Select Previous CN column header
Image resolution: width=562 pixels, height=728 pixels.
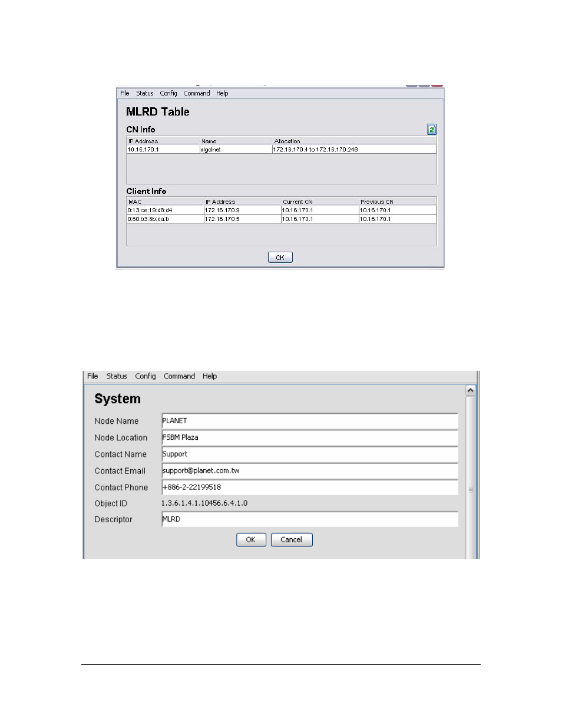point(398,202)
